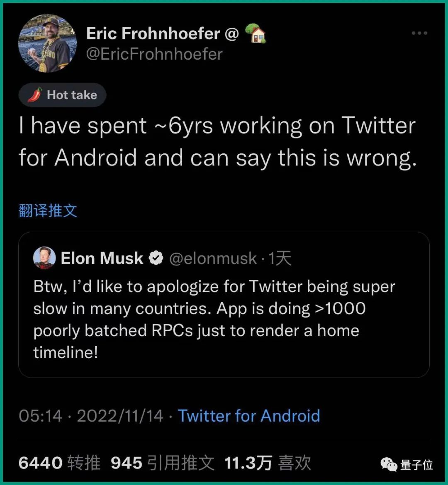View the 945 引用推文 quote tweets
This screenshot has width=448, height=485.
pos(162,463)
